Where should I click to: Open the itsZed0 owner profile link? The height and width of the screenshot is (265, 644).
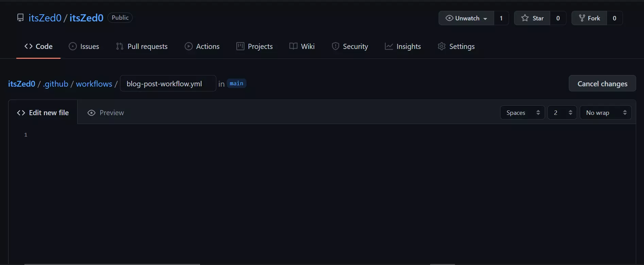click(x=45, y=18)
